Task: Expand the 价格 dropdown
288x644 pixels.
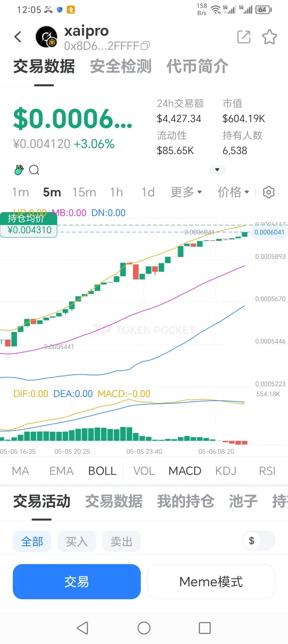Action: [234, 192]
